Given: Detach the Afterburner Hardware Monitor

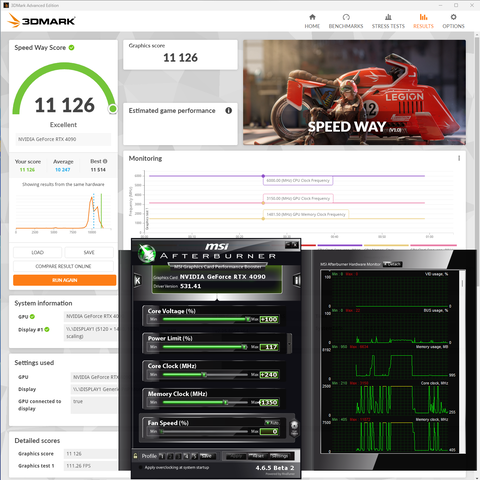Looking at the screenshot, I should (x=393, y=264).
